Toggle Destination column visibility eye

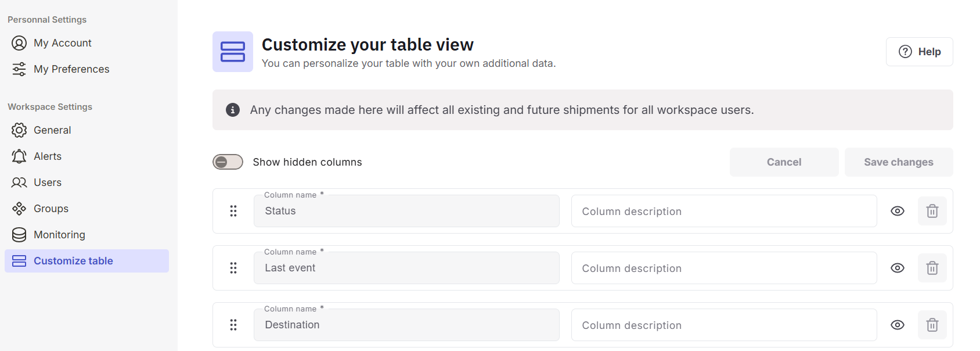point(897,325)
